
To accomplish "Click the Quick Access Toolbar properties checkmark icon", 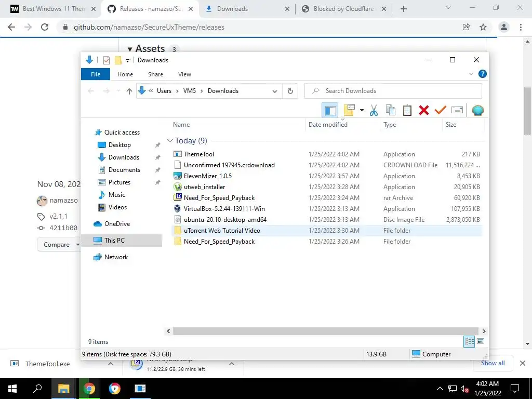I will click(107, 60).
